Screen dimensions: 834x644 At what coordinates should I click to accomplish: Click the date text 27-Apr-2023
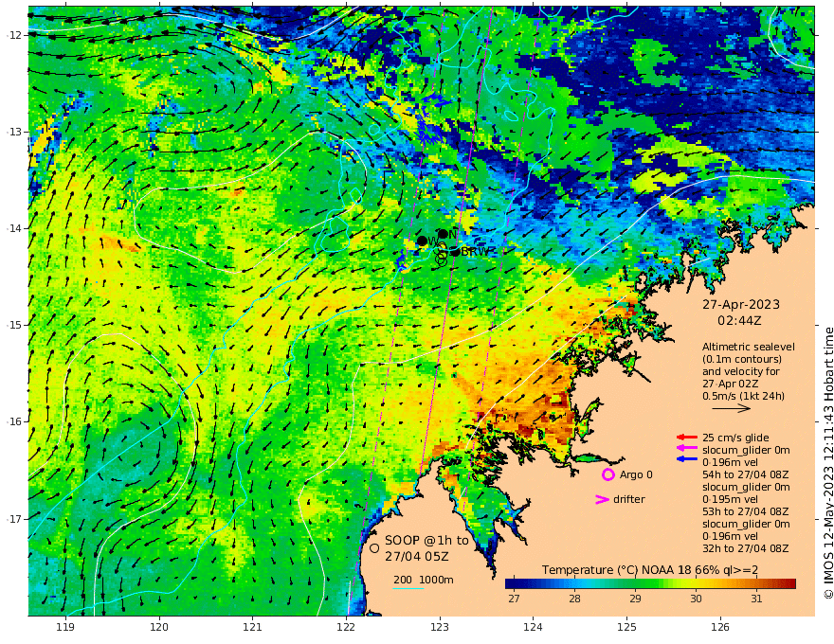[x=741, y=304]
